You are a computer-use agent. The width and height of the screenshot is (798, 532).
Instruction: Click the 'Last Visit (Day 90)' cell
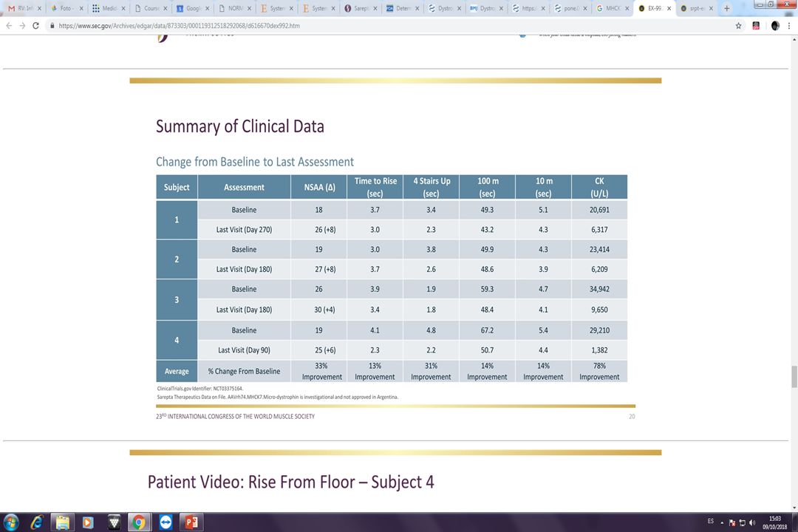point(245,350)
